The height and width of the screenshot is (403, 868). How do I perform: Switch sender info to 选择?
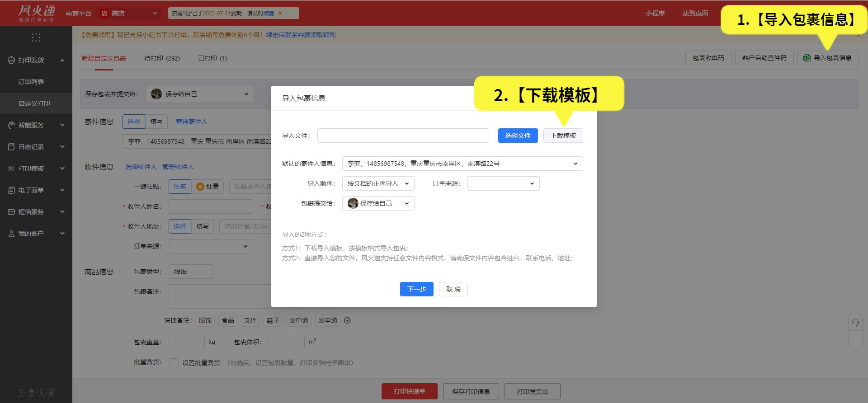(x=134, y=122)
